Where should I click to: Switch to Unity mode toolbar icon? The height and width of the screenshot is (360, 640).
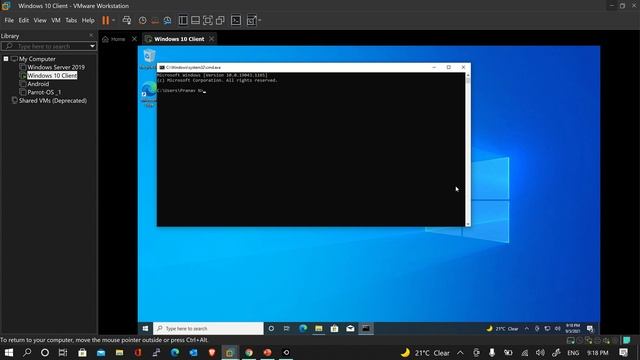220,20
